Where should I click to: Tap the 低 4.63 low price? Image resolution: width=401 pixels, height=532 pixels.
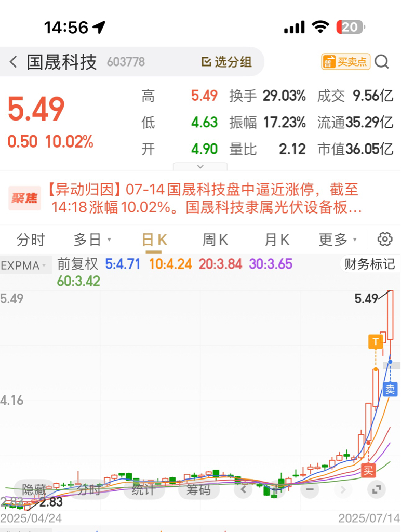pyautogui.click(x=180, y=122)
